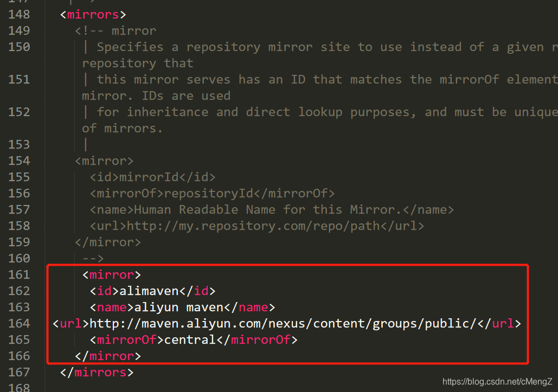
Task: Click the '<!-- mirror' comment start on line 149
Action: click(x=116, y=30)
